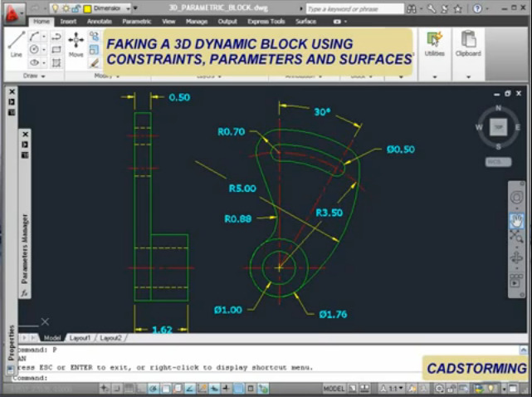Select the Copy tool in Modify panel

94,37
